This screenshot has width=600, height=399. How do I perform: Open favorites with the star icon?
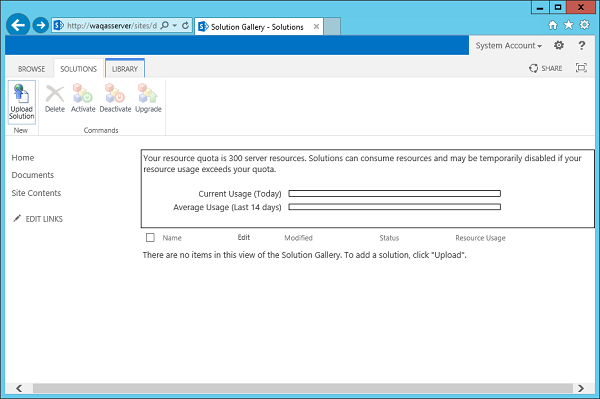pos(569,25)
